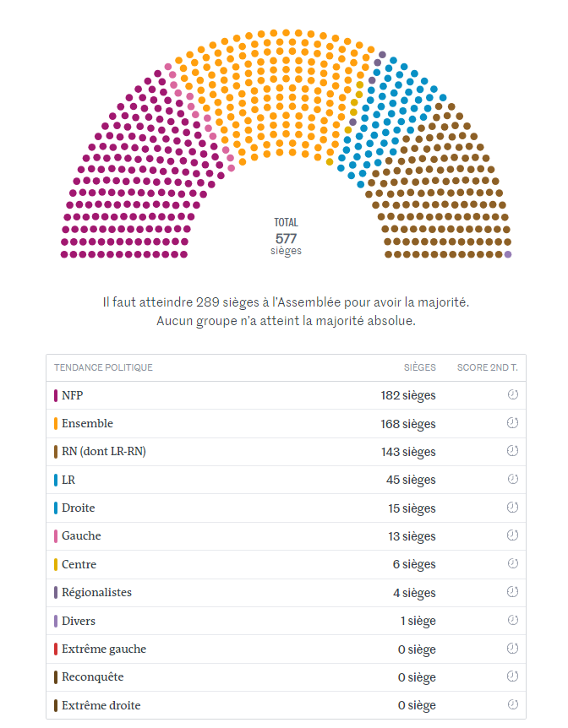The height and width of the screenshot is (728, 568).
Task: Click the clock icon in the NFP row
Action: [512, 394]
